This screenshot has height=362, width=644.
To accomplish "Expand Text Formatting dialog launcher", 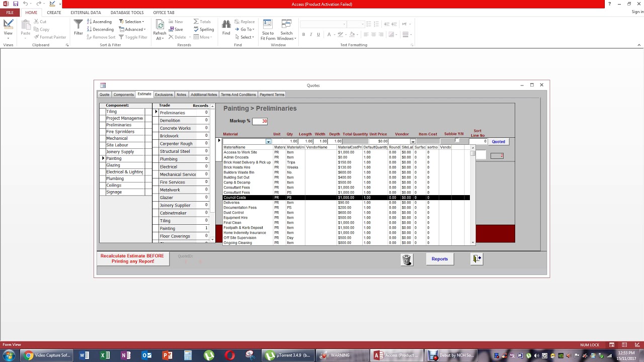I will pos(412,45).
